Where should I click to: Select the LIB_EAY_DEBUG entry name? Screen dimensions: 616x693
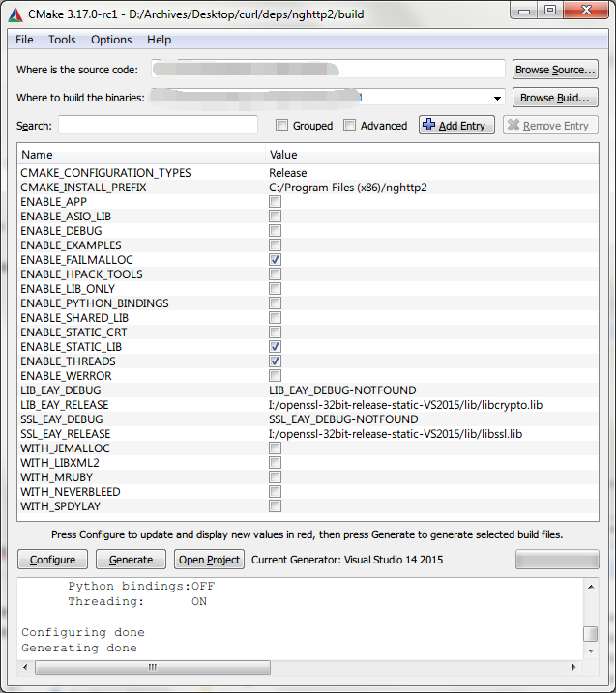(x=61, y=390)
